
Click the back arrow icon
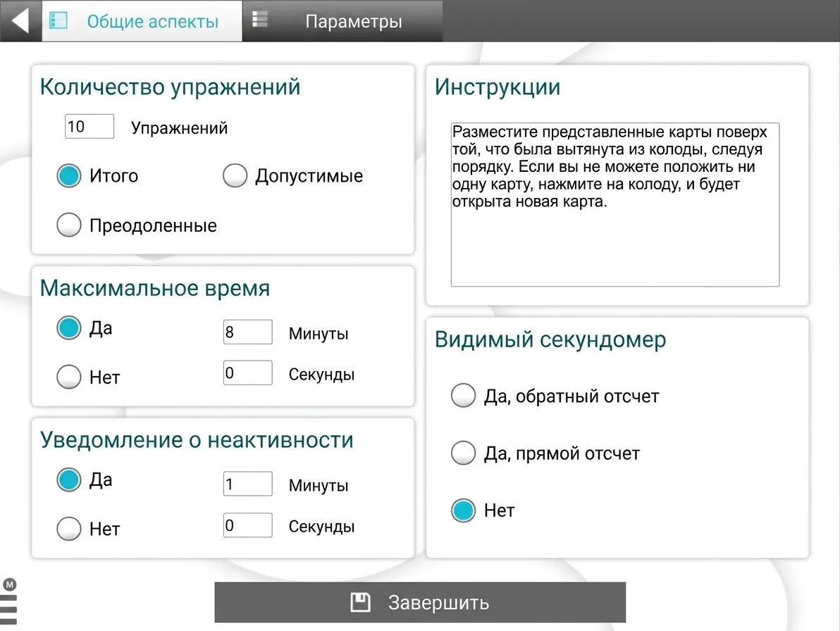point(20,21)
